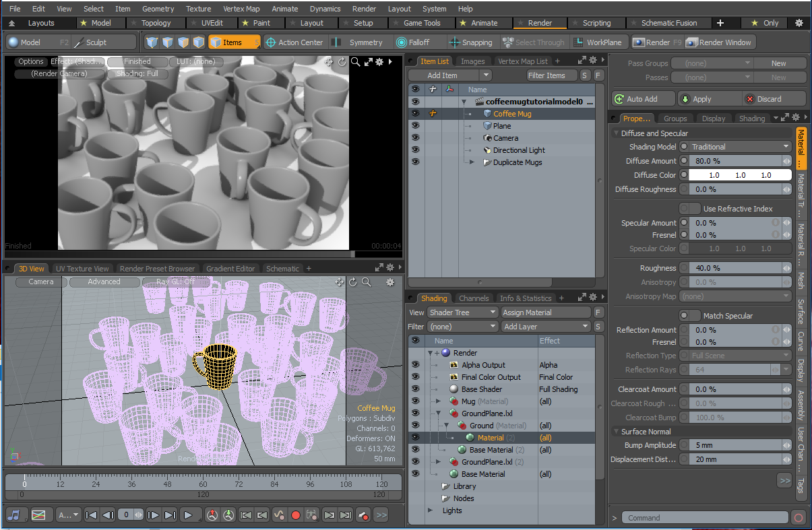Click the Assign Material button
812x530 pixels.
click(546, 312)
